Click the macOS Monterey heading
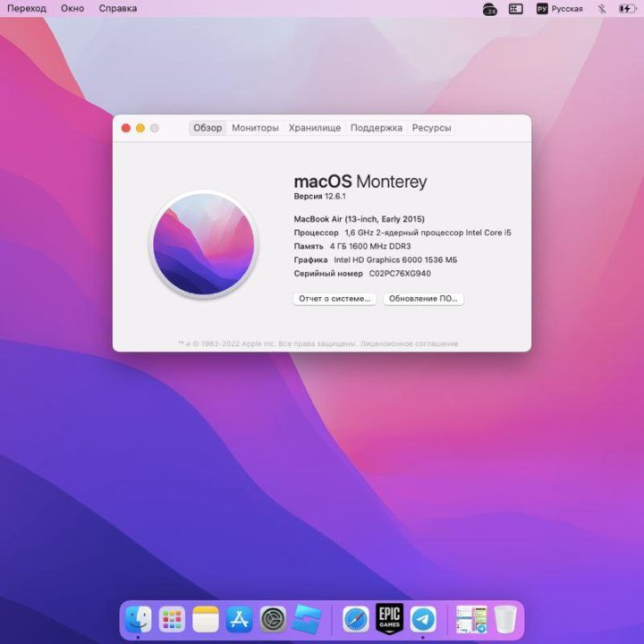 (x=360, y=182)
